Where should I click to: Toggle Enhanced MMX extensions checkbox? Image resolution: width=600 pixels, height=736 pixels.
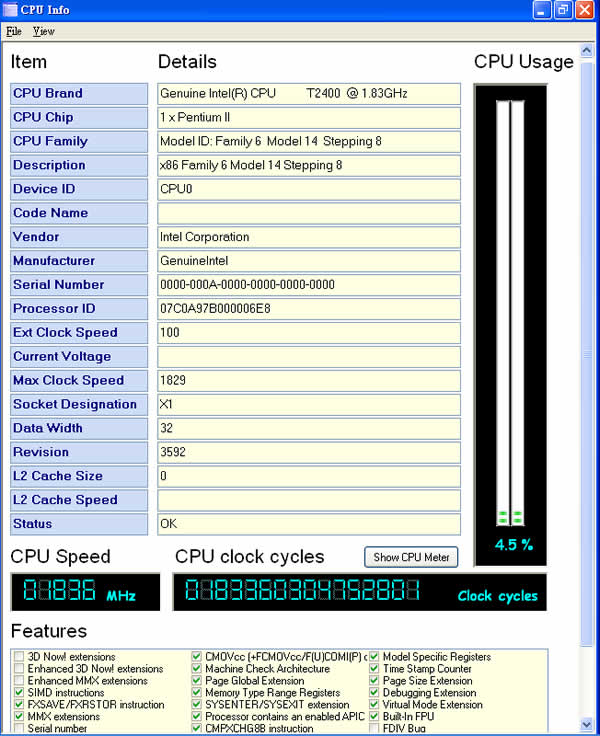click(19, 680)
